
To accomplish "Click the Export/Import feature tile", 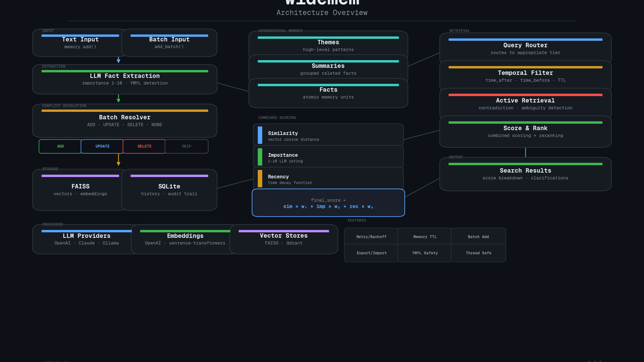I will tap(371, 253).
